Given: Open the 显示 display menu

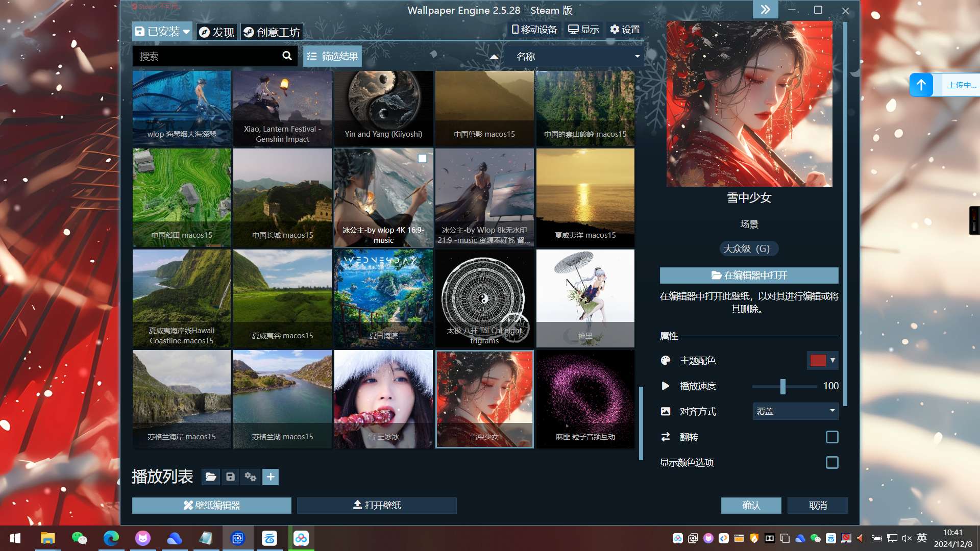Looking at the screenshot, I should click(x=583, y=30).
